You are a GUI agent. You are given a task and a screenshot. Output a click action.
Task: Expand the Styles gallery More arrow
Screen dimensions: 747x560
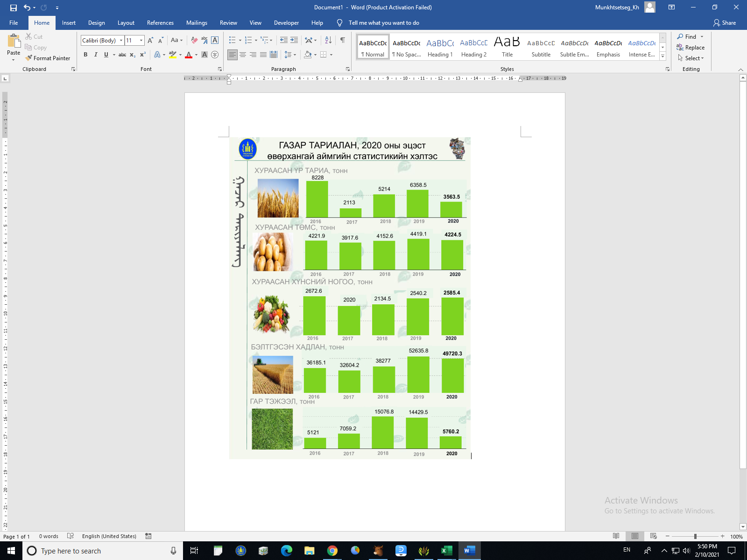[x=662, y=56]
